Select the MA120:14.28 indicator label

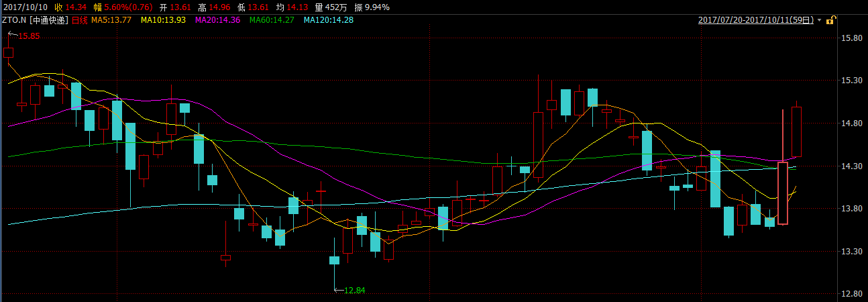point(329,20)
